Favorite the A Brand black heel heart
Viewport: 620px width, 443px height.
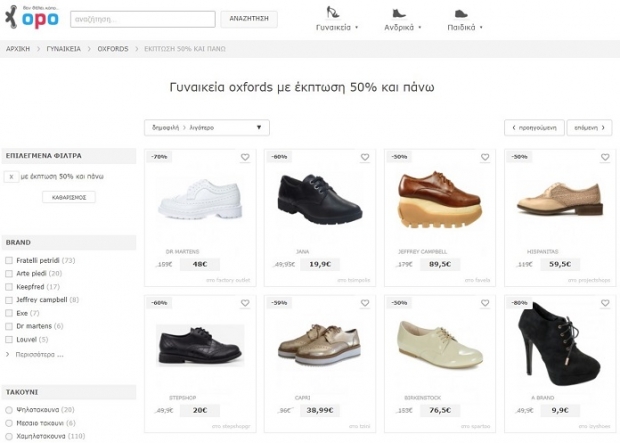click(x=605, y=303)
